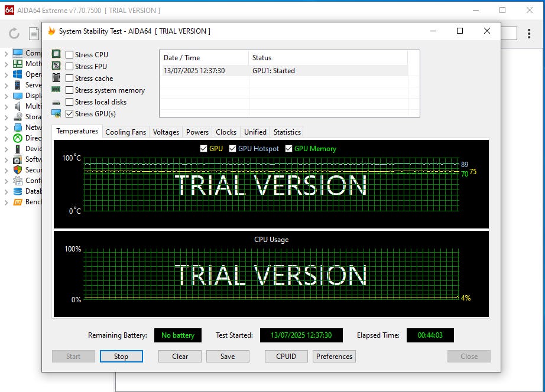Expand the Storage tree node arrow
The height and width of the screenshot is (392, 545).
pyautogui.click(x=6, y=117)
